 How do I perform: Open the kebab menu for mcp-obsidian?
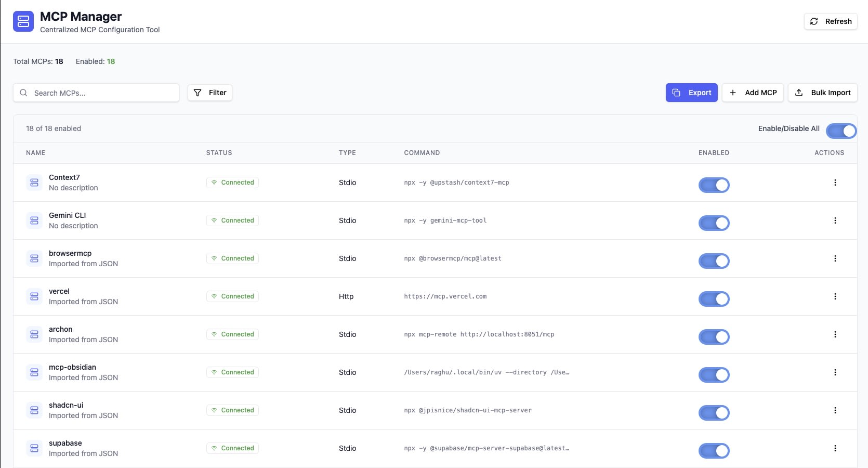tap(835, 372)
